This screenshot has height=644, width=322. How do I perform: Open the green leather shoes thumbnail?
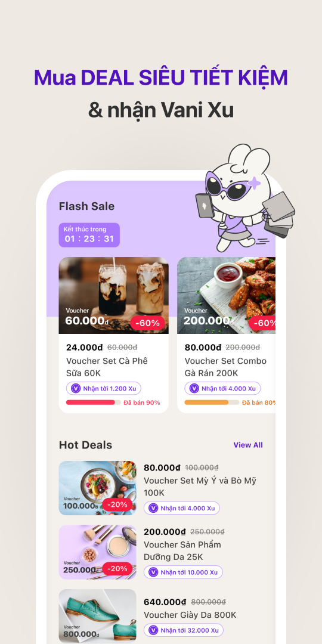coord(97,616)
